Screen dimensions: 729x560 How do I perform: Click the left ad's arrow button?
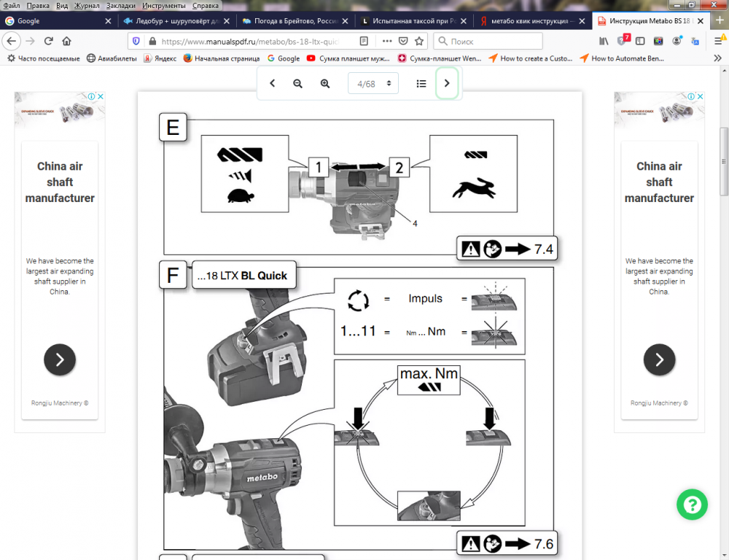click(60, 359)
